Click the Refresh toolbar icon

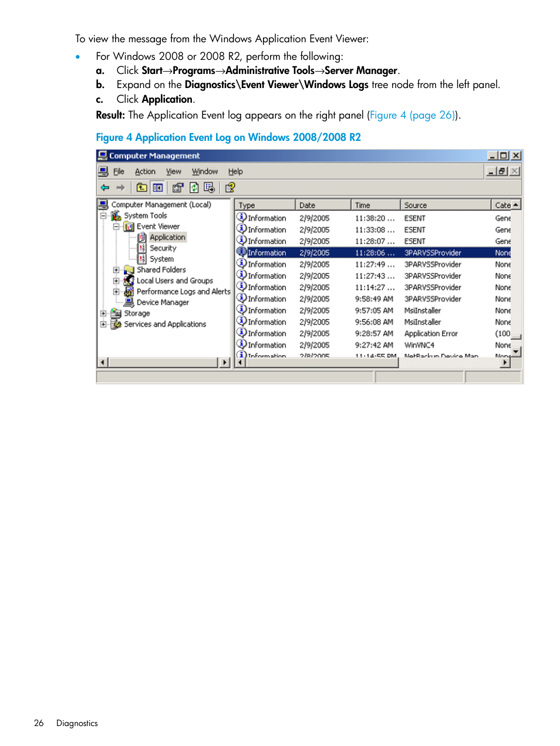coord(194,188)
